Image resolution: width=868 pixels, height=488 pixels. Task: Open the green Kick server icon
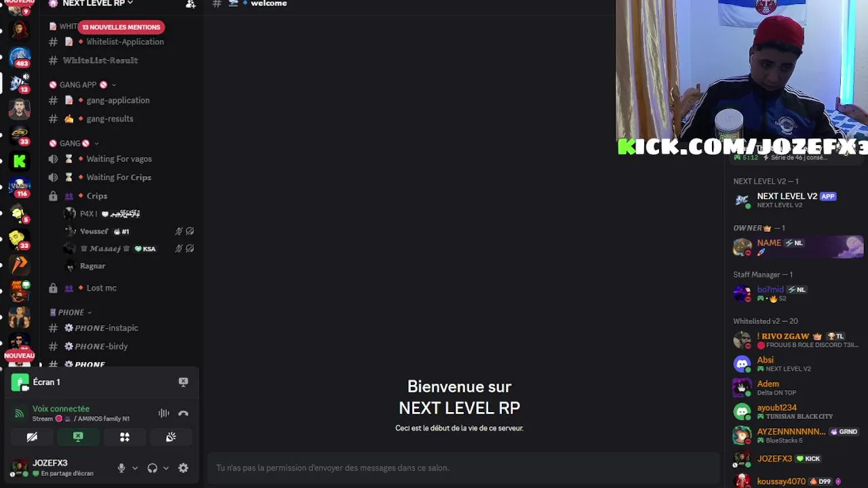coord(20,161)
